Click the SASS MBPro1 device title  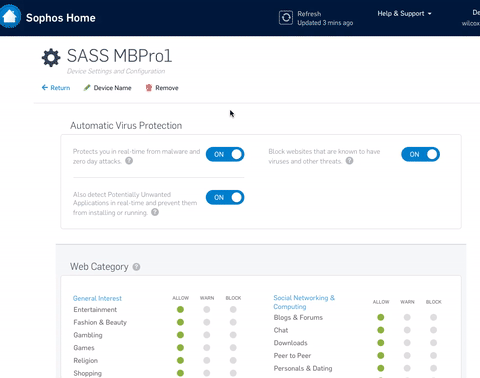[x=119, y=56]
